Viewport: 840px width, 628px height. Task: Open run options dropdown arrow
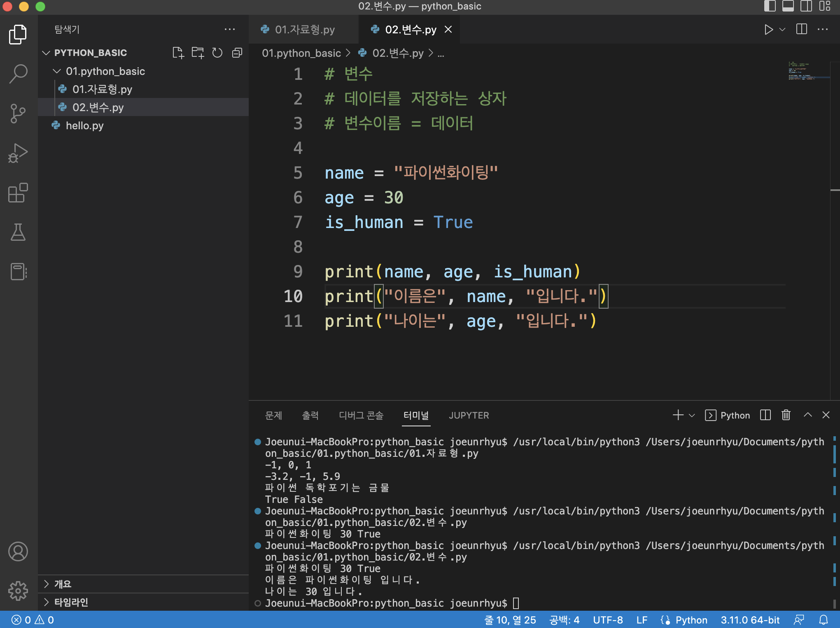tap(782, 29)
